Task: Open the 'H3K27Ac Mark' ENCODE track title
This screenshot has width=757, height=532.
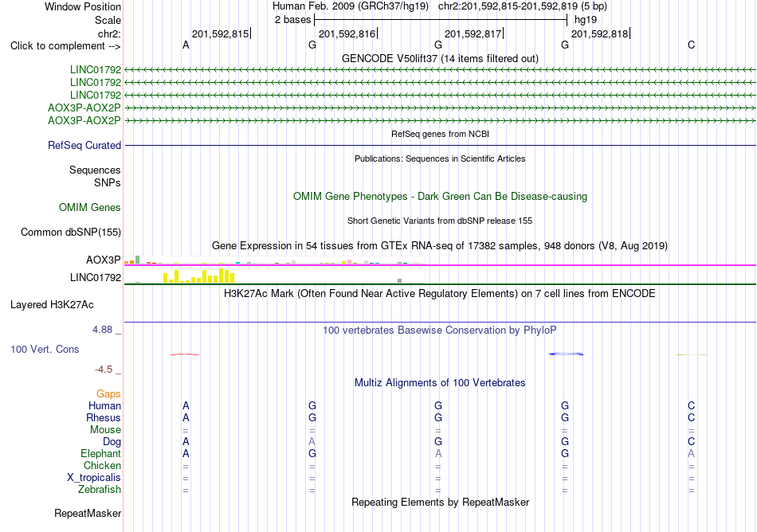Action: click(440, 293)
